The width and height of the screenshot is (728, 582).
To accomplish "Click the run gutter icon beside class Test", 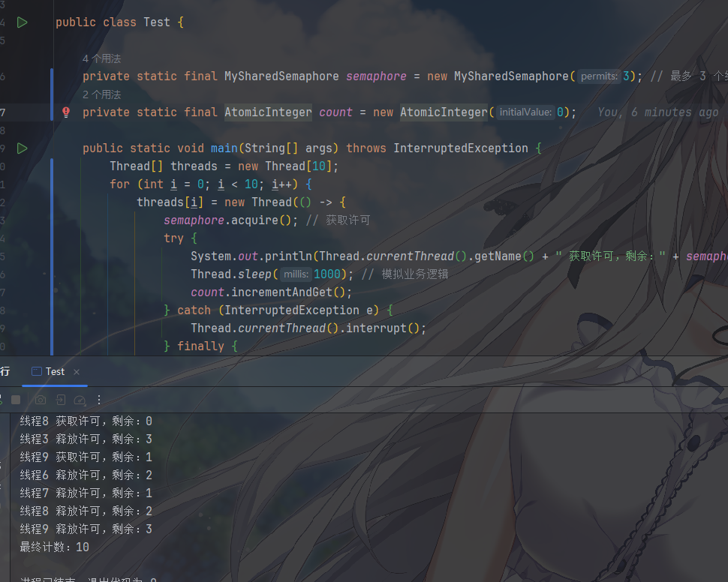I will [x=23, y=22].
